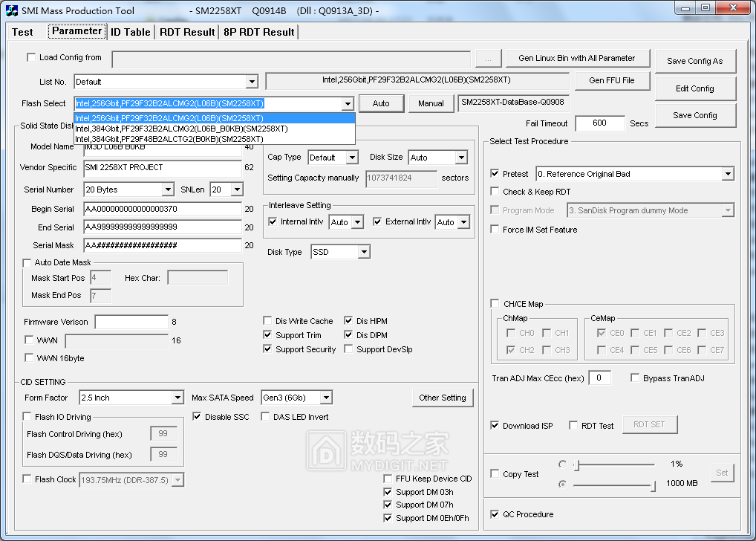Screen dimensions: 756x541
Task: Select the Copy Test percentage radio button
Action: click(x=562, y=464)
